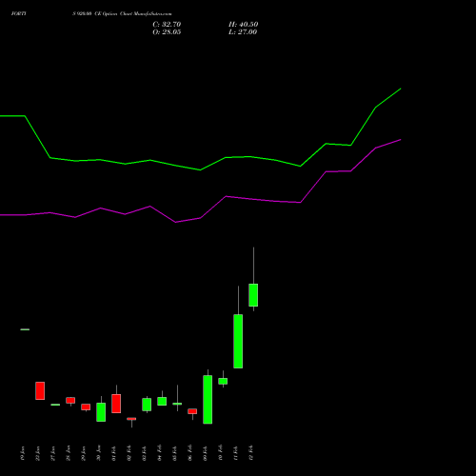Click the red 06 Feb candlestick
The width and height of the screenshot is (476, 476).
(192, 411)
